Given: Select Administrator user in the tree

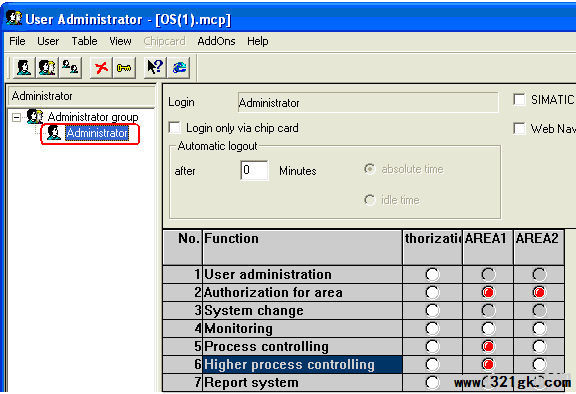Looking at the screenshot, I should pyautogui.click(x=97, y=133).
